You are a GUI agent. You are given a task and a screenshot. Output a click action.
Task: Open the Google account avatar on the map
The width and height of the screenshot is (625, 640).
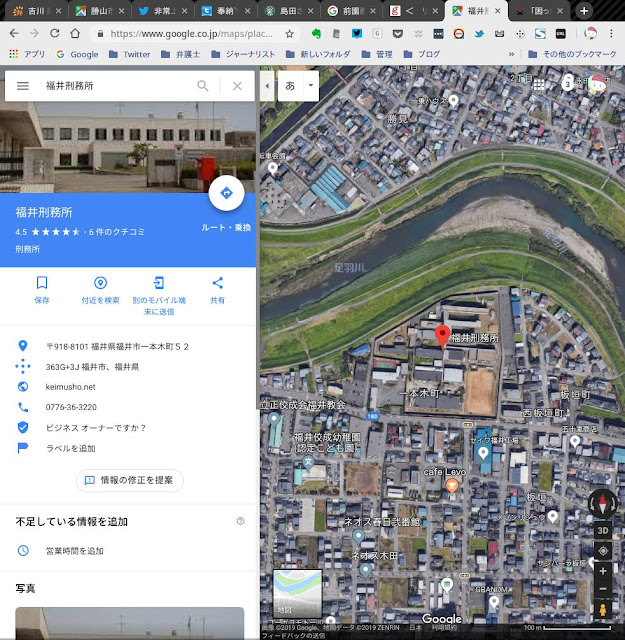tap(596, 84)
